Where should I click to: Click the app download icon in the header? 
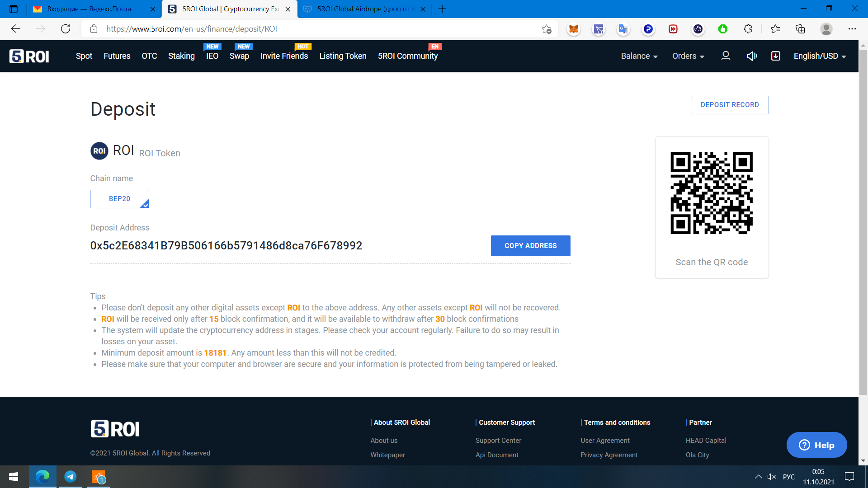point(775,56)
